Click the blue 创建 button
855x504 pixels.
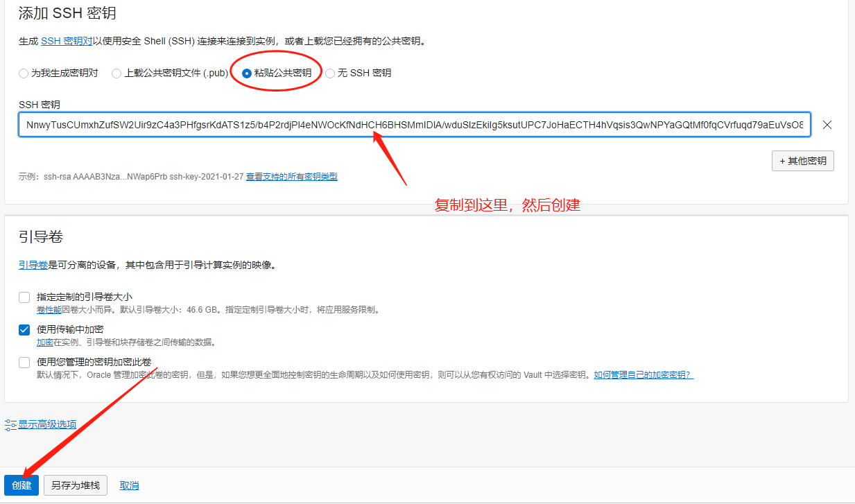[21, 485]
